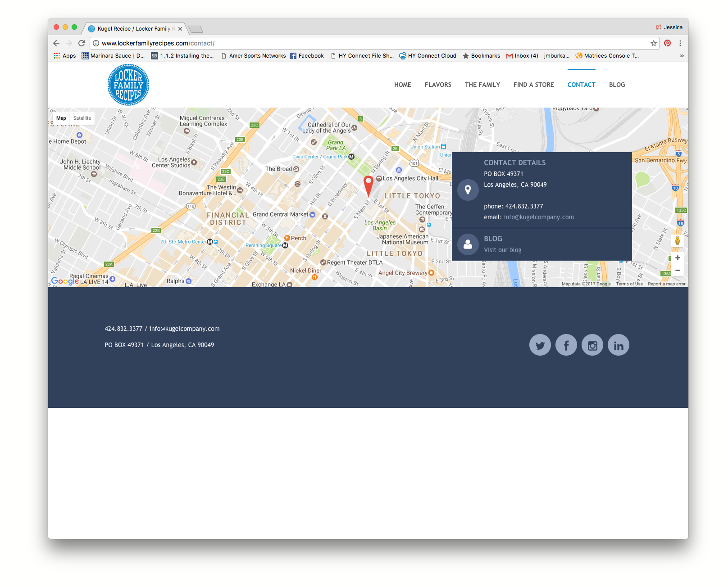Reload the current page

pos(82,43)
